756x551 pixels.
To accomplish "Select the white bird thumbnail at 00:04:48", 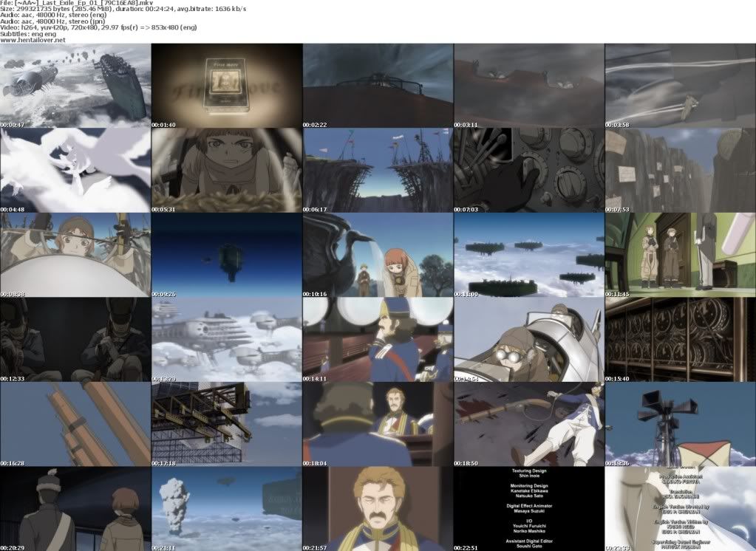I will click(75, 170).
